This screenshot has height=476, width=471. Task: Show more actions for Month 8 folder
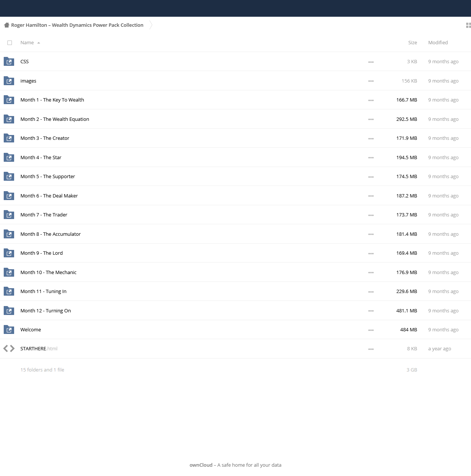pos(371,234)
